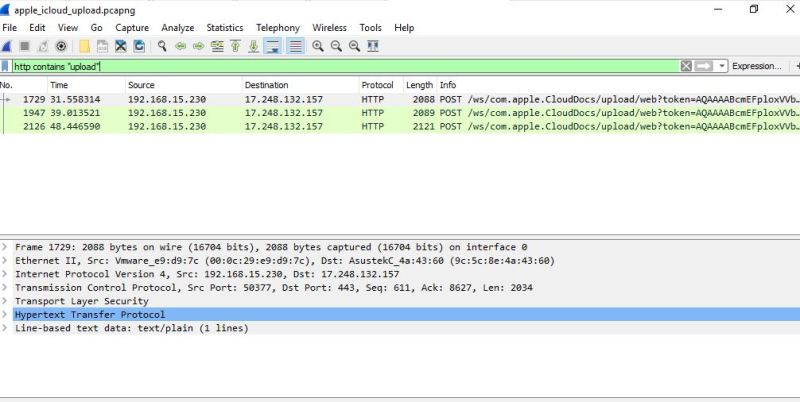Open the Wireless menu
The image size is (800, 402).
tap(329, 28)
